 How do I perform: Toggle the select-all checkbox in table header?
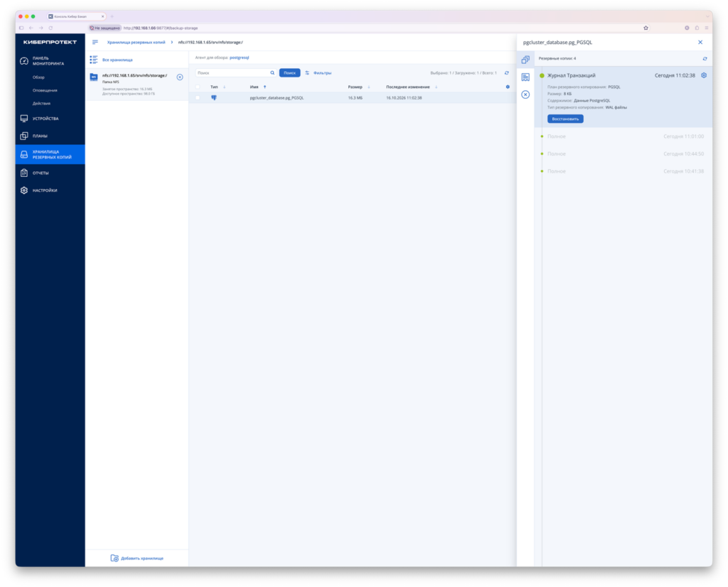point(198,87)
